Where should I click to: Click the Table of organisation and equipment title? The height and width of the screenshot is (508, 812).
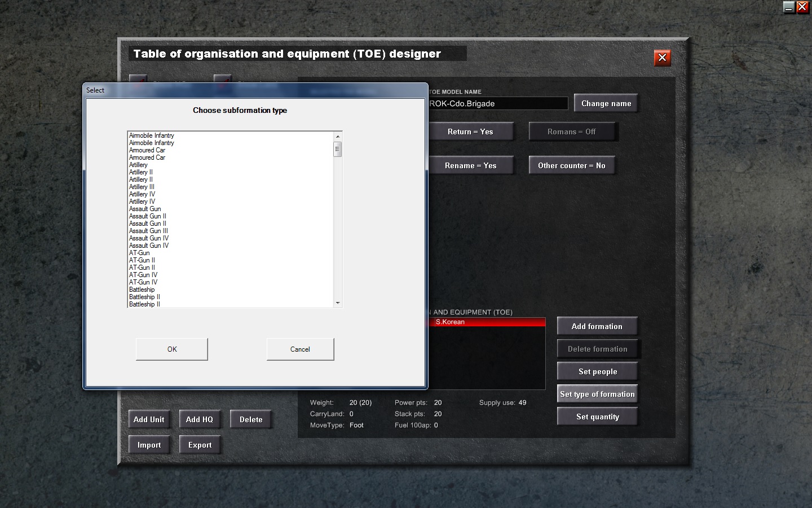287,54
